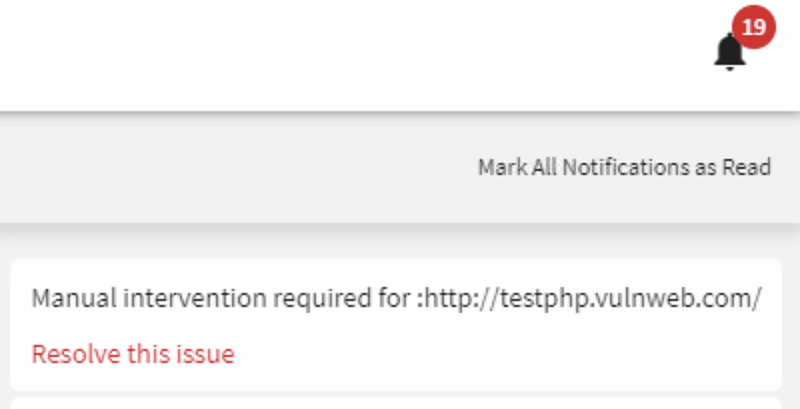
Task: Click the Resolve this issue link
Action: tap(133, 353)
